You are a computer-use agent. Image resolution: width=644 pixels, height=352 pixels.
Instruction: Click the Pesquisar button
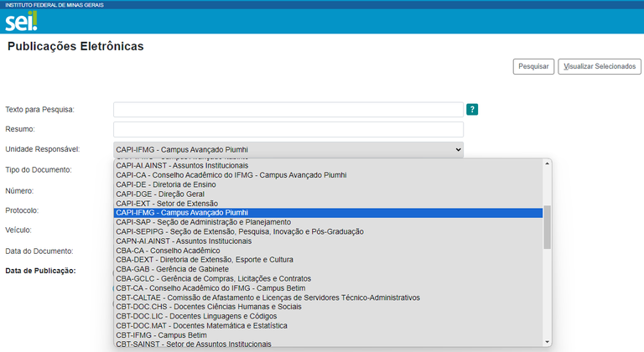[x=533, y=67]
